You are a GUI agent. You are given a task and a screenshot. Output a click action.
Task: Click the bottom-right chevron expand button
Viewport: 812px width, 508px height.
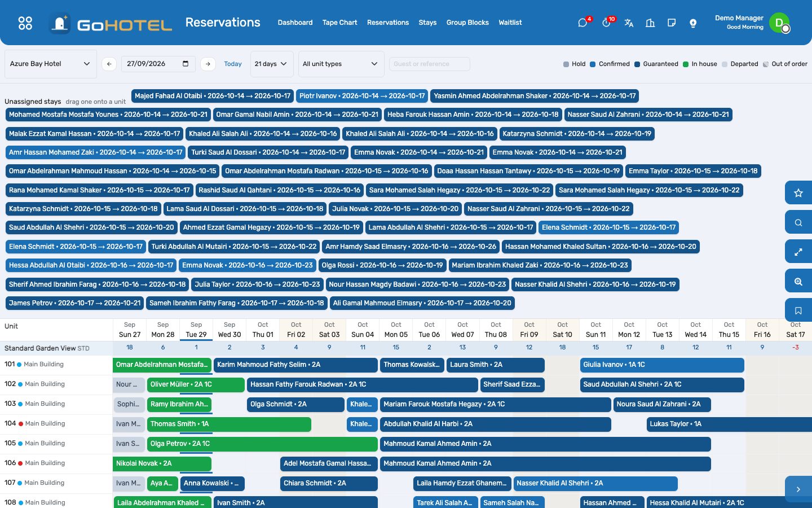tap(798, 489)
